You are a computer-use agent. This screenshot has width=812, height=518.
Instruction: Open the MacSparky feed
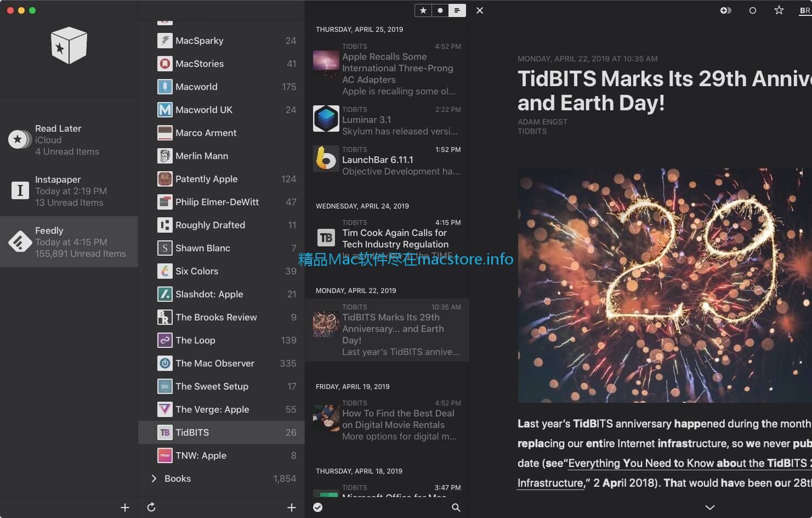click(x=222, y=41)
